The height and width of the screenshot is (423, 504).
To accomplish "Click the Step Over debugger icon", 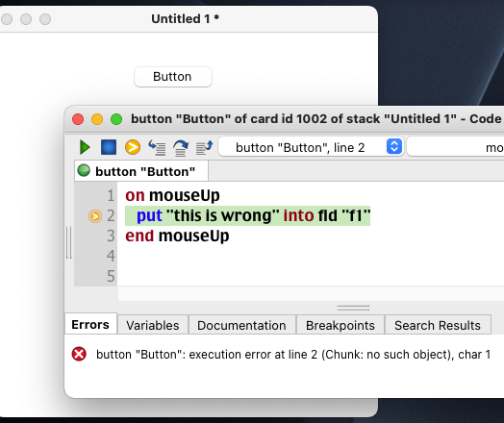I will point(181,148).
